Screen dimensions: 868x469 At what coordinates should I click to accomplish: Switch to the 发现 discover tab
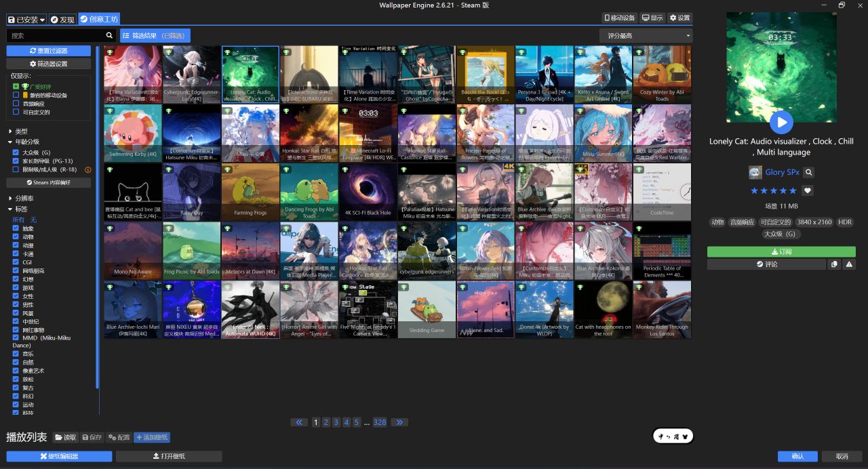point(62,19)
